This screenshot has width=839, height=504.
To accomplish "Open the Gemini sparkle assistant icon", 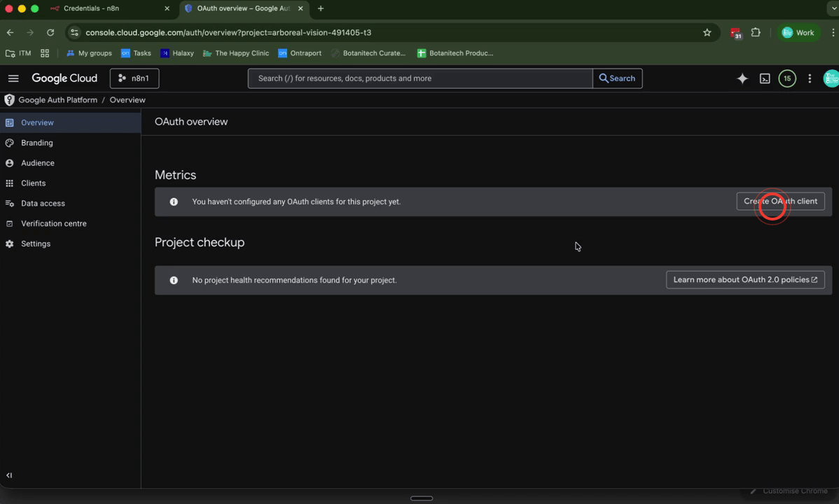I will coord(742,78).
